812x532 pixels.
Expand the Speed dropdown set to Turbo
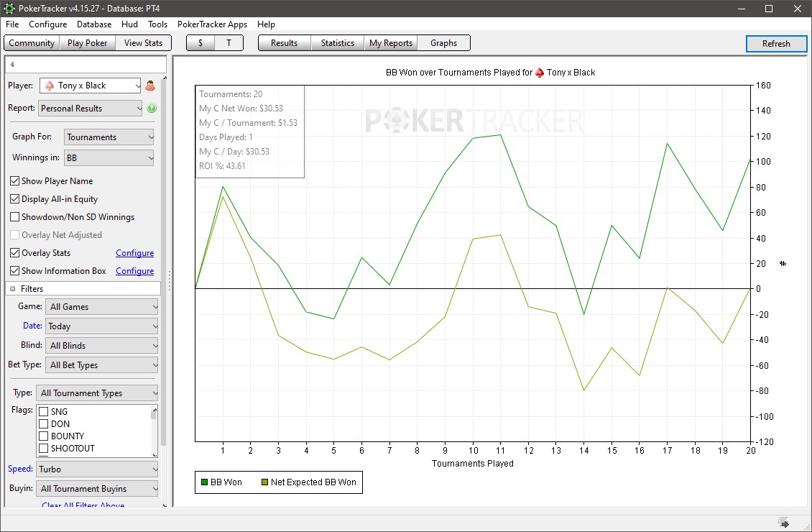click(97, 469)
